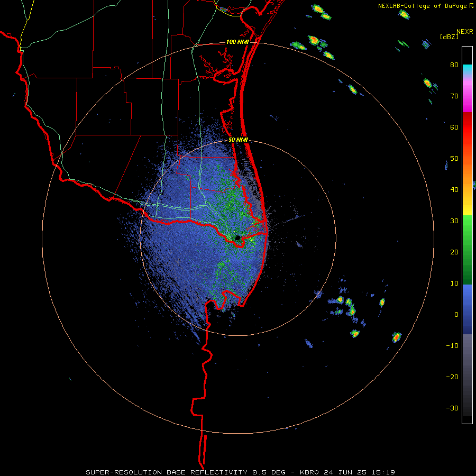Click the -10 value on the dBZ scale
The image size is (476, 476).
click(452, 346)
